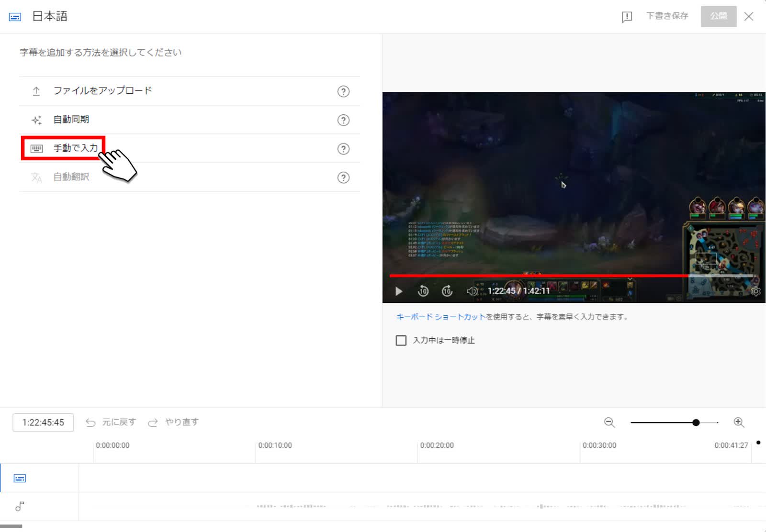Image resolution: width=766 pixels, height=532 pixels.
Task: Click the 0:00:30:00 timeline marker
Action: [599, 445]
